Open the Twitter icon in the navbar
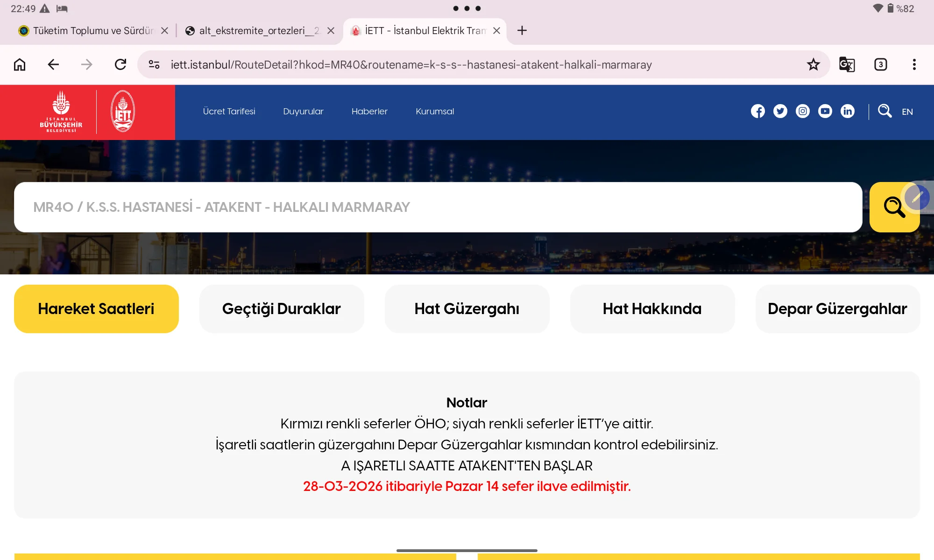 780,111
